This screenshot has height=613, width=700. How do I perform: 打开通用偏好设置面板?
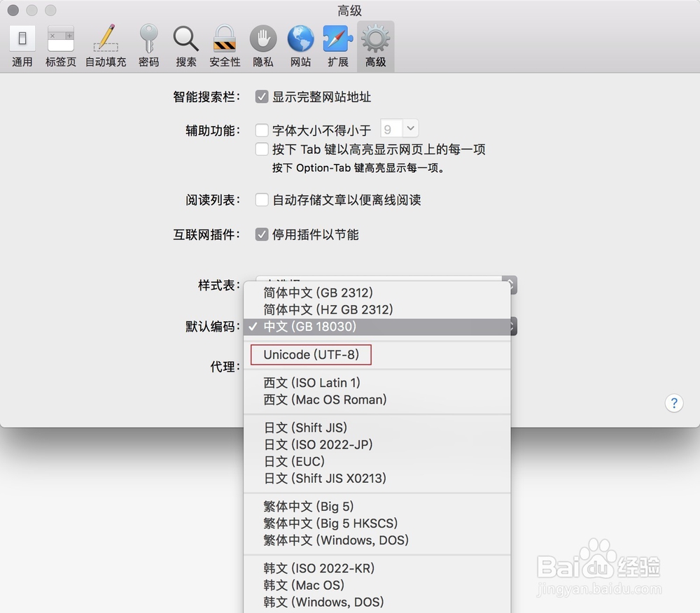click(x=22, y=44)
